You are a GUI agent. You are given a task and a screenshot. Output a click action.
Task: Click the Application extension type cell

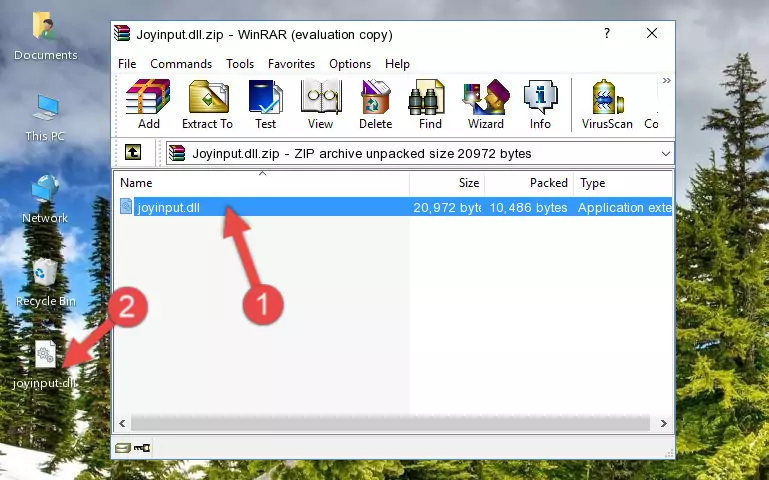(624, 207)
